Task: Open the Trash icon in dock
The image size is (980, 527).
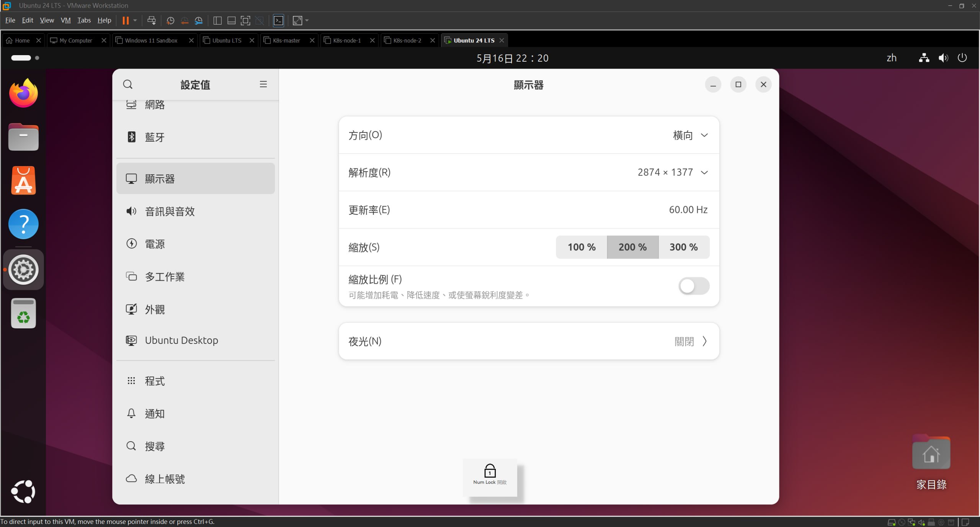Action: 23,313
